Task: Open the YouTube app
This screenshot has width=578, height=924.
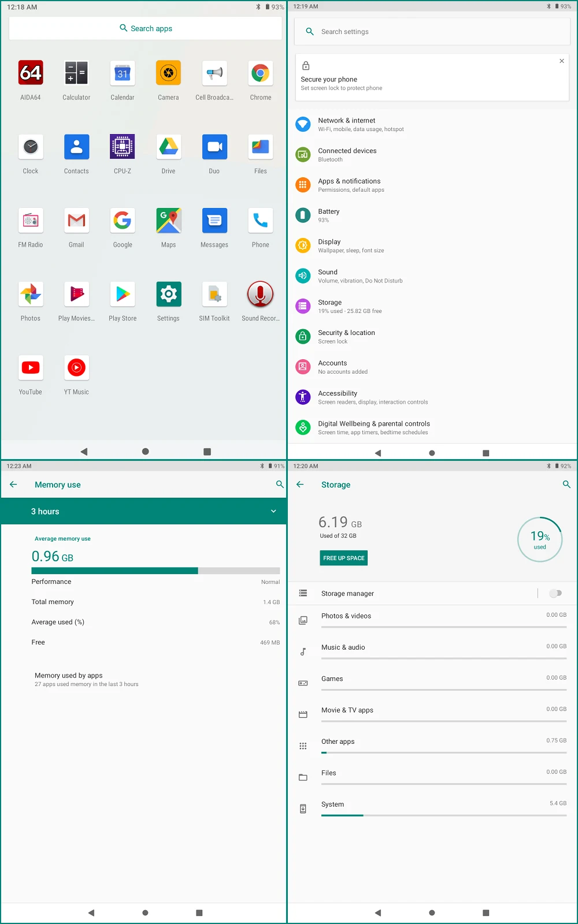Action: pyautogui.click(x=31, y=368)
